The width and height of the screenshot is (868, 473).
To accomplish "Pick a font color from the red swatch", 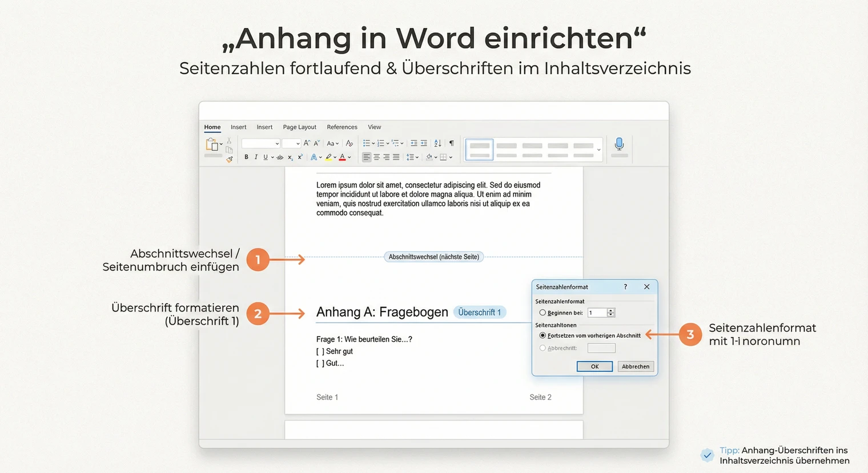I will pos(343,156).
